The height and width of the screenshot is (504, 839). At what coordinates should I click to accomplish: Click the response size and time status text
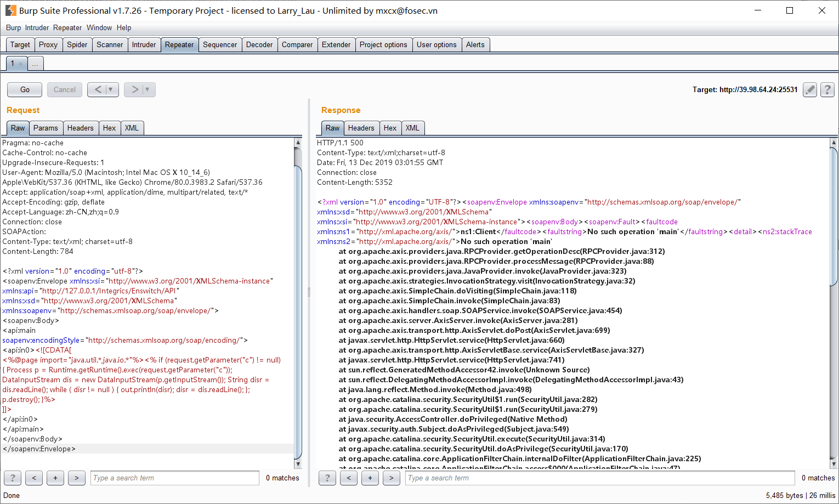pos(801,495)
